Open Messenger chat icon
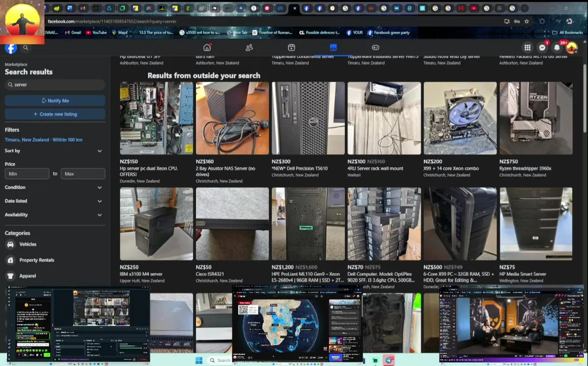This screenshot has width=588, height=366. pos(542,48)
